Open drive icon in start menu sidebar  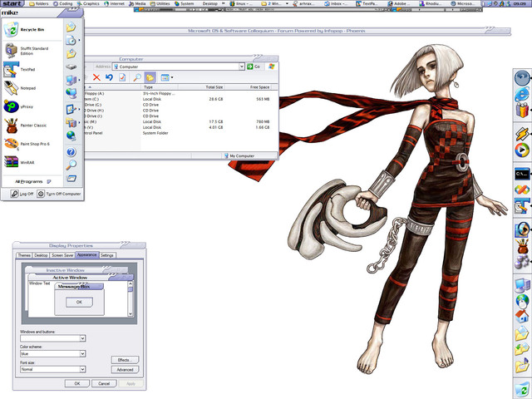[x=71, y=66]
